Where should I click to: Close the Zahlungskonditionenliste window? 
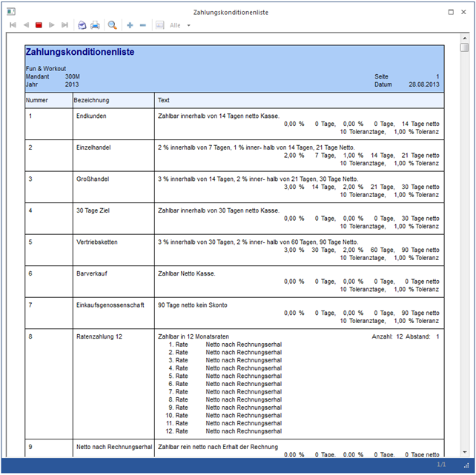coord(465,12)
